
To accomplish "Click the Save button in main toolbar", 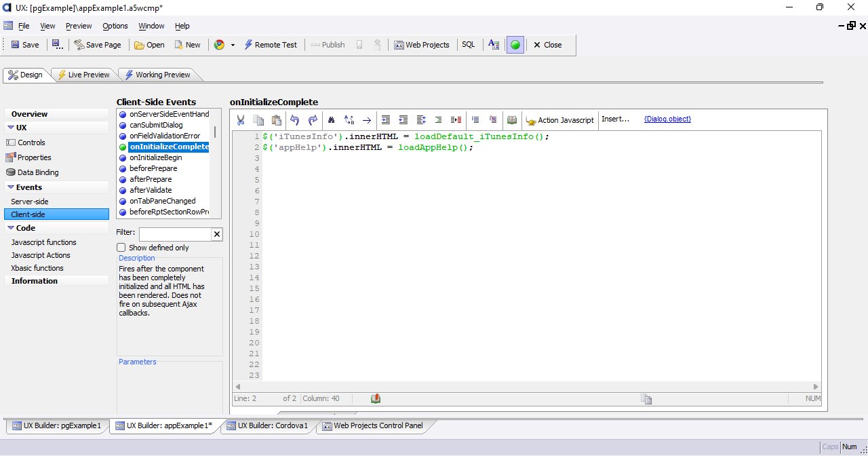I will (25, 45).
